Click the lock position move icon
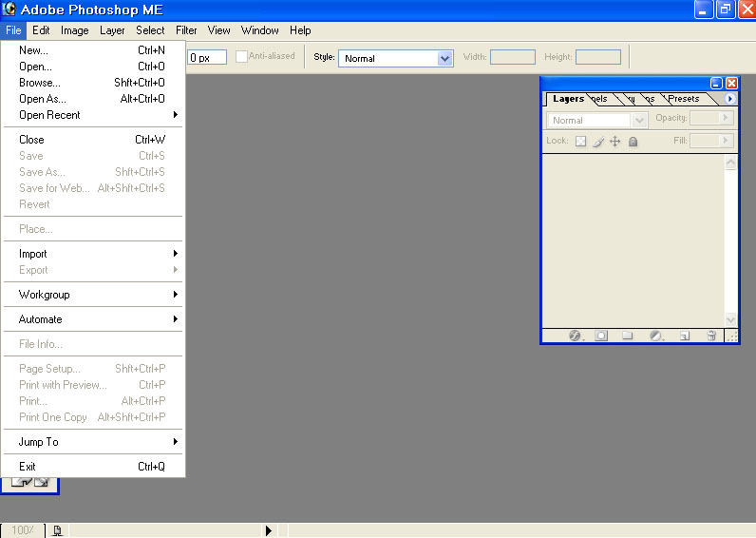This screenshot has width=756, height=538. click(614, 142)
